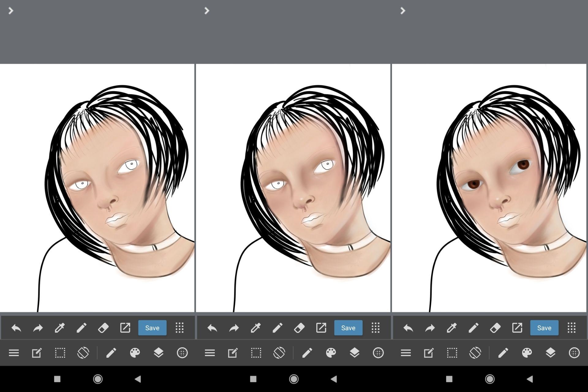588x392 pixels.
Task: Open export/share icon in left panel
Action: click(x=125, y=328)
